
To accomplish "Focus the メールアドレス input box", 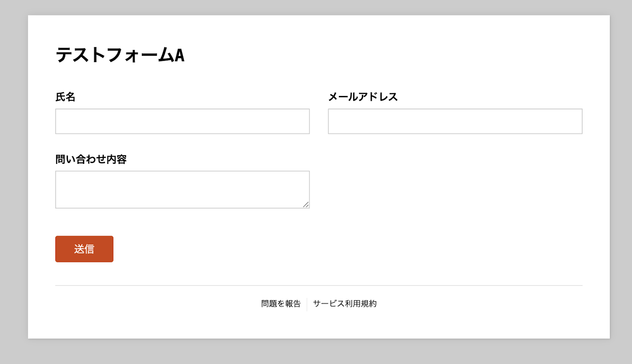I will pos(455,121).
